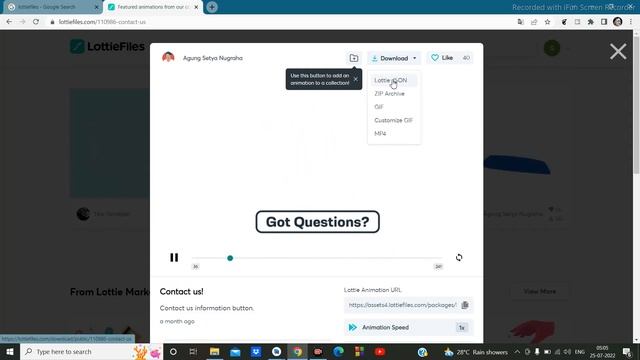
Task: Pause the animation playback
Action: tap(174, 258)
